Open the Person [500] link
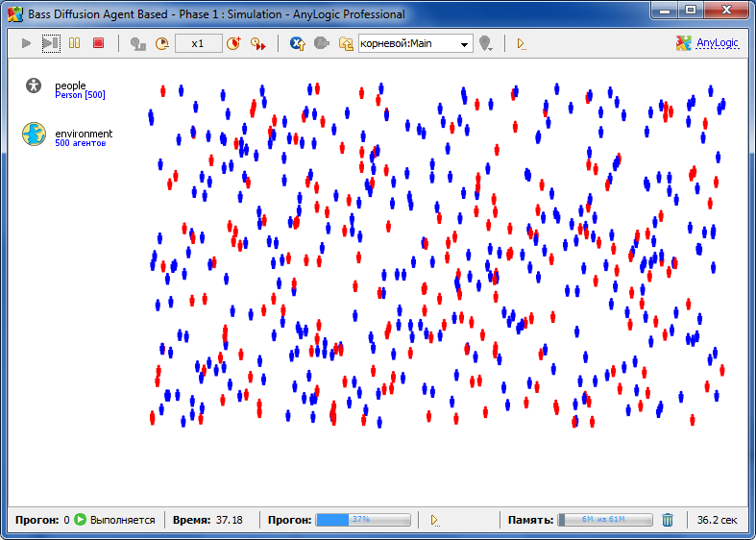This screenshot has width=756, height=540. pyautogui.click(x=80, y=95)
